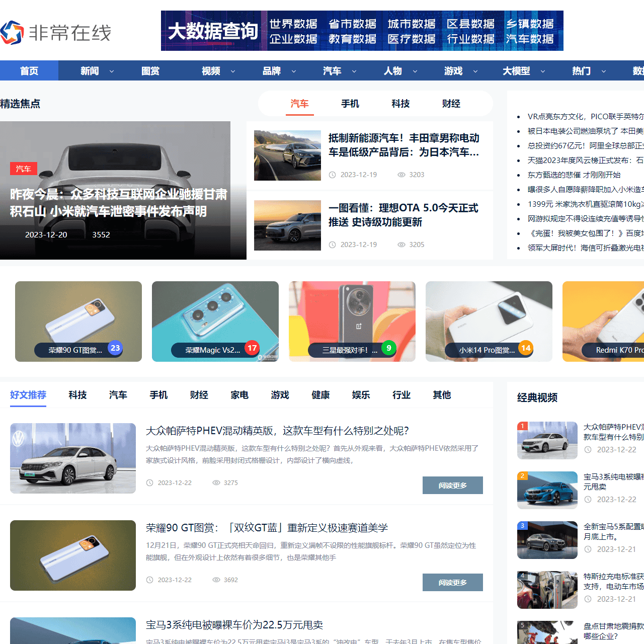The width and height of the screenshot is (644, 644).
Task: Expand the 热门 dropdown arrow
Action: pos(604,71)
